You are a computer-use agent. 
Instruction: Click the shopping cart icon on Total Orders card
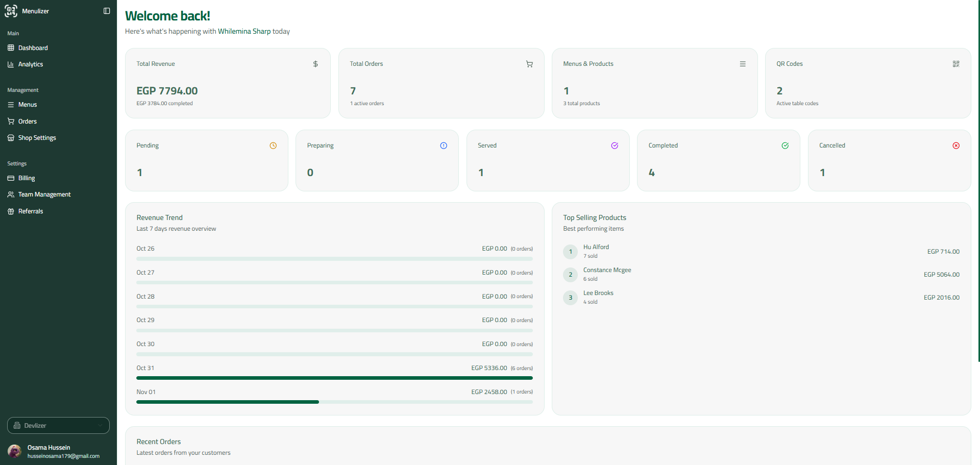pos(529,64)
